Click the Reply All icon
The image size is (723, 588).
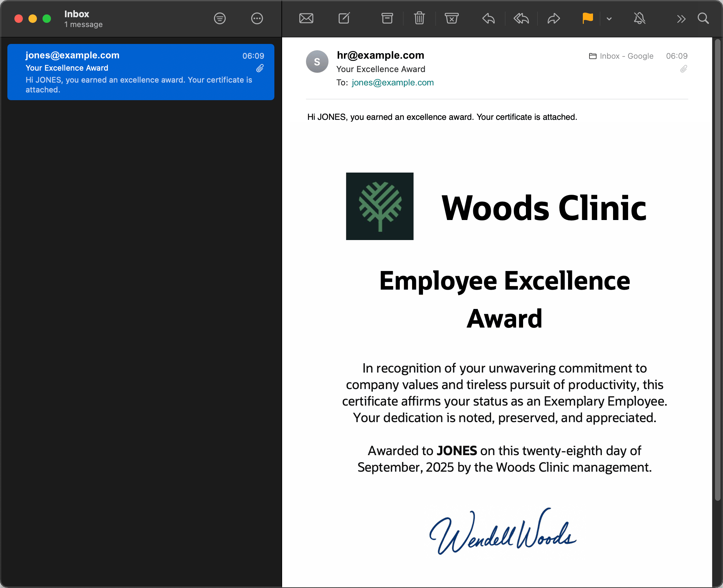(521, 18)
